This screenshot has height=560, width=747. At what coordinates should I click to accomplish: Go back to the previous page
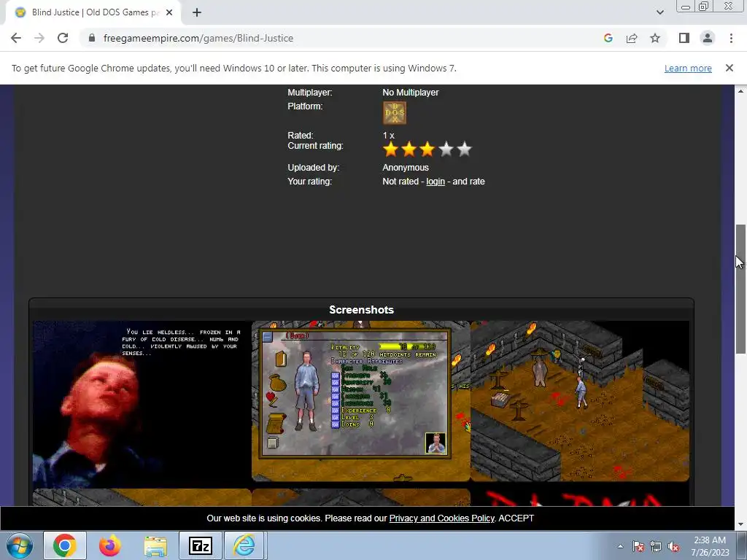[16, 38]
